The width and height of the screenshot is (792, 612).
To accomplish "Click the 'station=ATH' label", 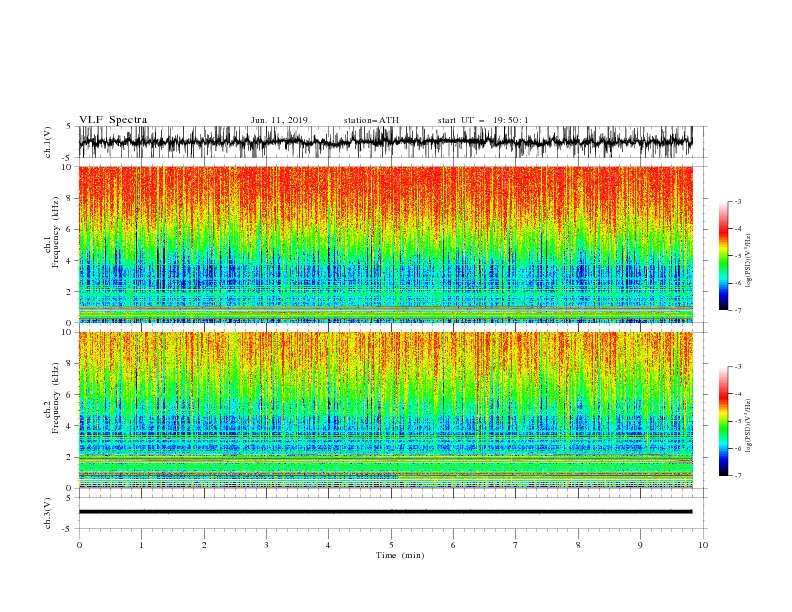I will tap(371, 120).
